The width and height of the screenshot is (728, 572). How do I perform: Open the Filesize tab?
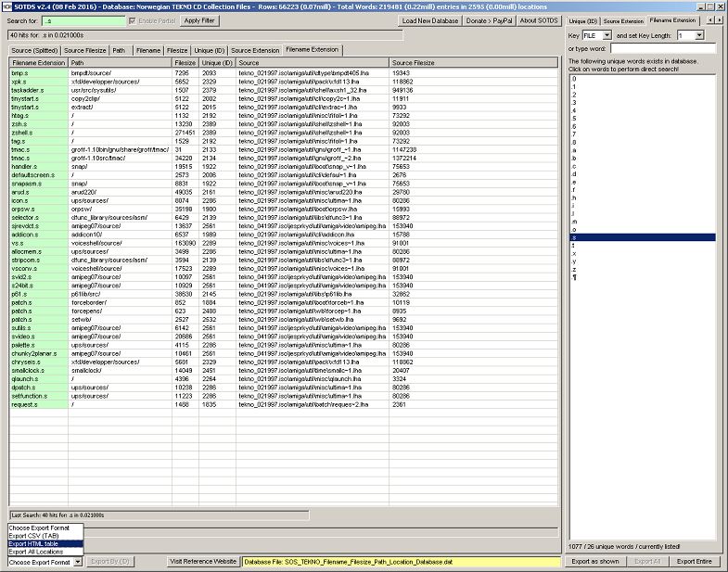point(181,50)
